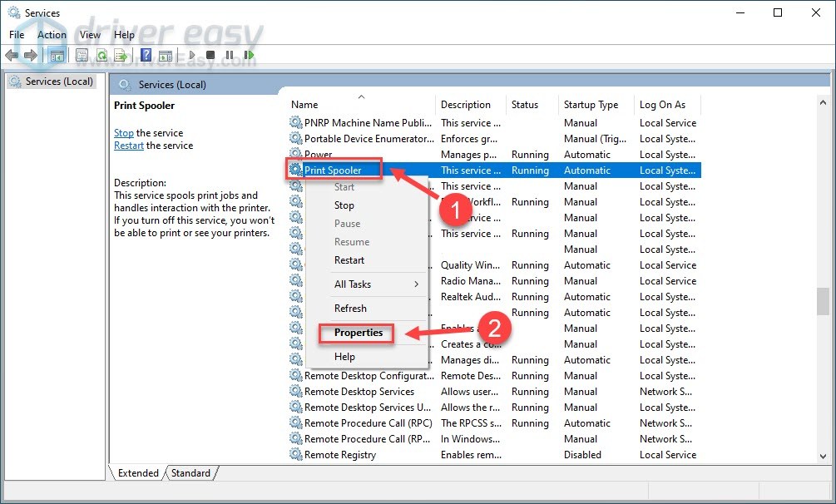
Task: Select Restart in the context menu
Action: click(x=349, y=260)
